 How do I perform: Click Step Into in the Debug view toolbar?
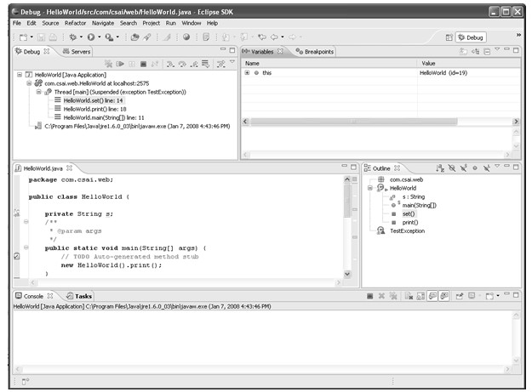[170, 64]
